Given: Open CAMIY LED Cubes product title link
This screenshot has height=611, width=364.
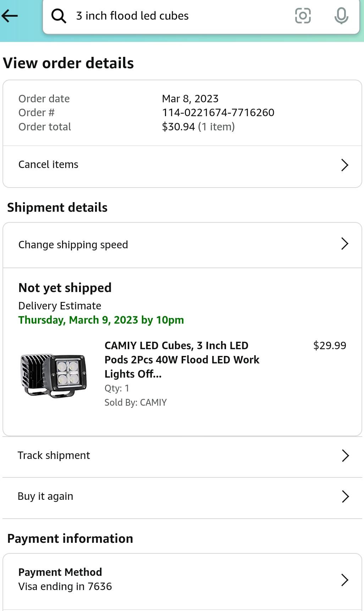Looking at the screenshot, I should tap(182, 359).
